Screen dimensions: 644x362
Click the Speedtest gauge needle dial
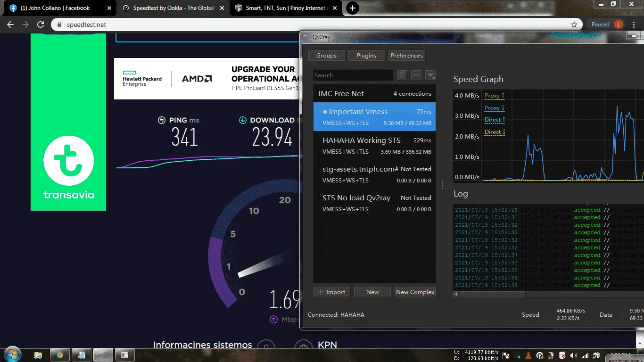point(264,265)
